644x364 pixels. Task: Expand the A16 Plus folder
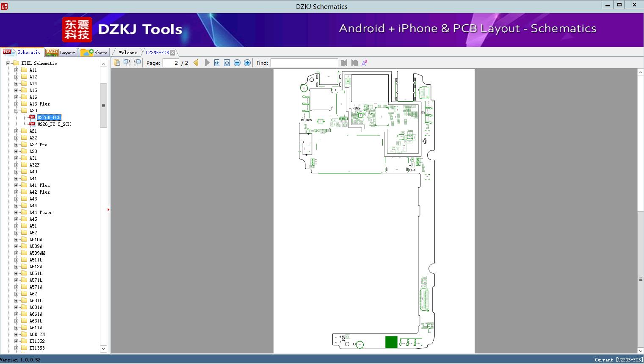pyautogui.click(x=16, y=104)
